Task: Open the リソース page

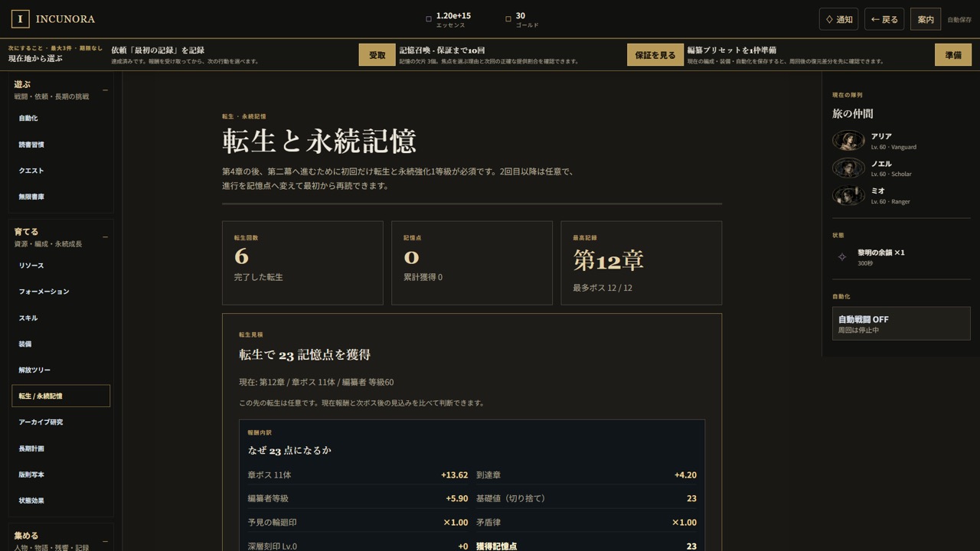Action: coord(61,266)
